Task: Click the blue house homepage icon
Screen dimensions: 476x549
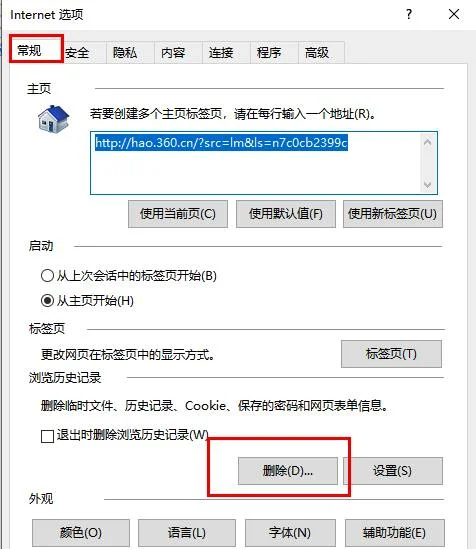Action: pos(54,119)
